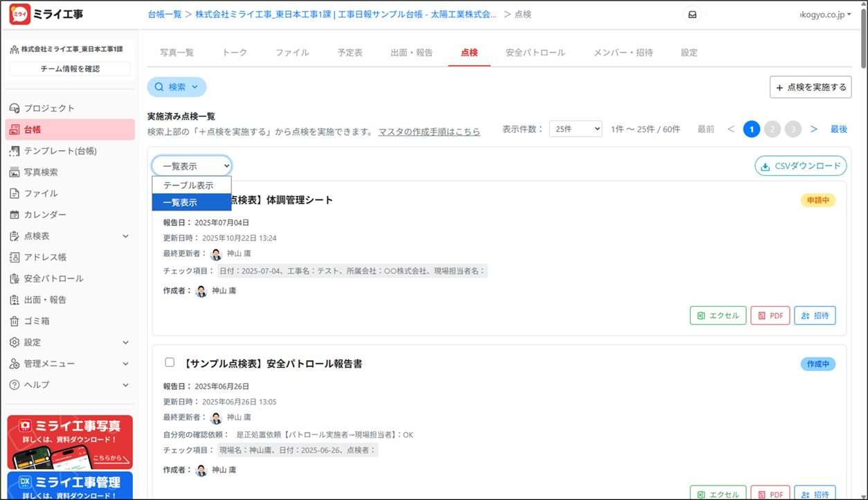
Task: Click the CSVダウンロード button
Action: pos(800,166)
